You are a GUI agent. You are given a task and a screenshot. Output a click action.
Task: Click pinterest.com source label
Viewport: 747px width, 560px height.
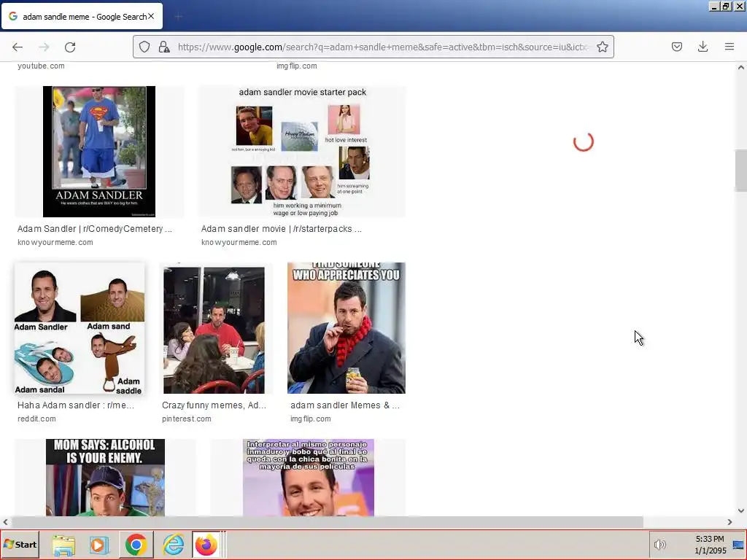tap(186, 419)
